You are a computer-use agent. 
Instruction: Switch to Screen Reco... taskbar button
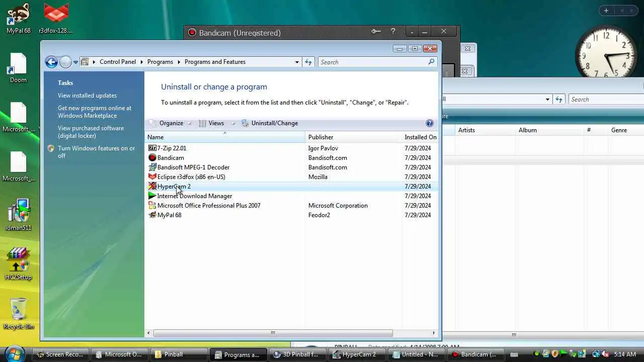click(x=61, y=354)
